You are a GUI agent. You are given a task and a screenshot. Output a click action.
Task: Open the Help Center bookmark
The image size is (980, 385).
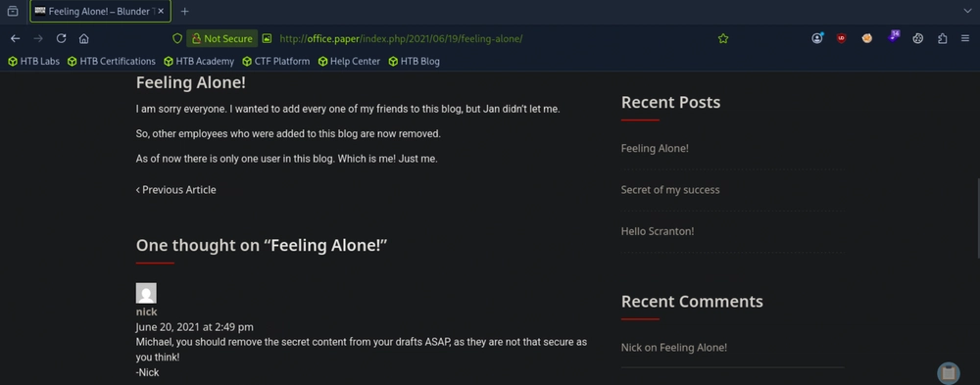[349, 62]
